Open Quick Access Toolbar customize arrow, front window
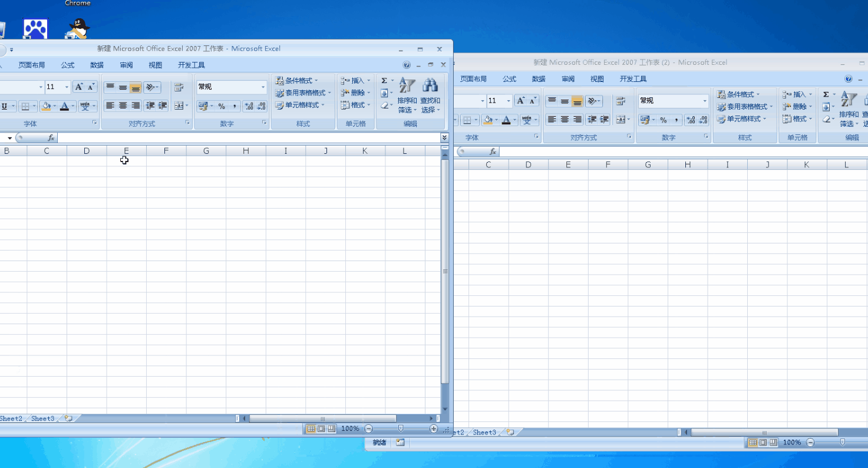 (11, 50)
